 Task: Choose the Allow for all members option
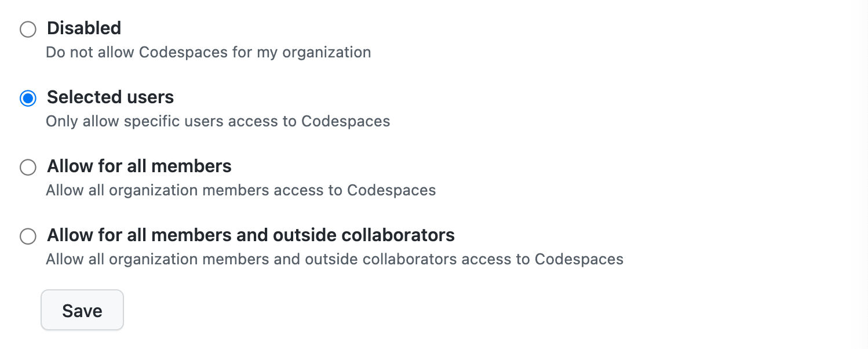28,168
